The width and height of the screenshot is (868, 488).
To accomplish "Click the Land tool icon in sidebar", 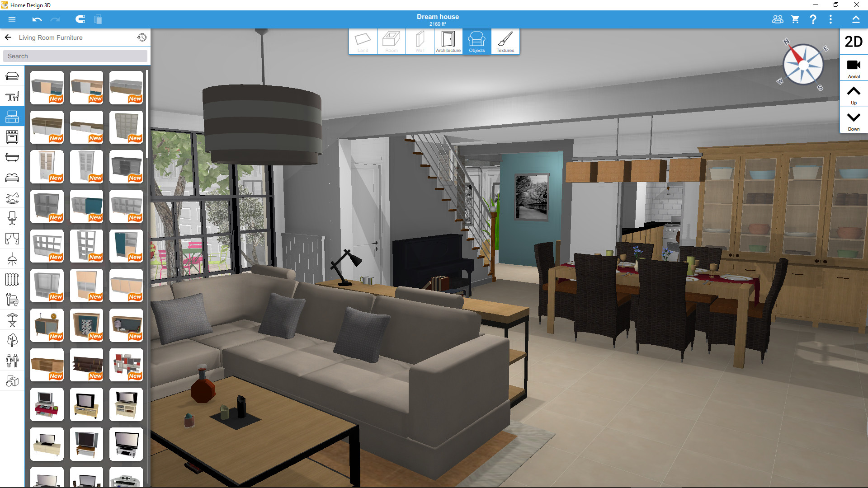I will click(x=362, y=41).
